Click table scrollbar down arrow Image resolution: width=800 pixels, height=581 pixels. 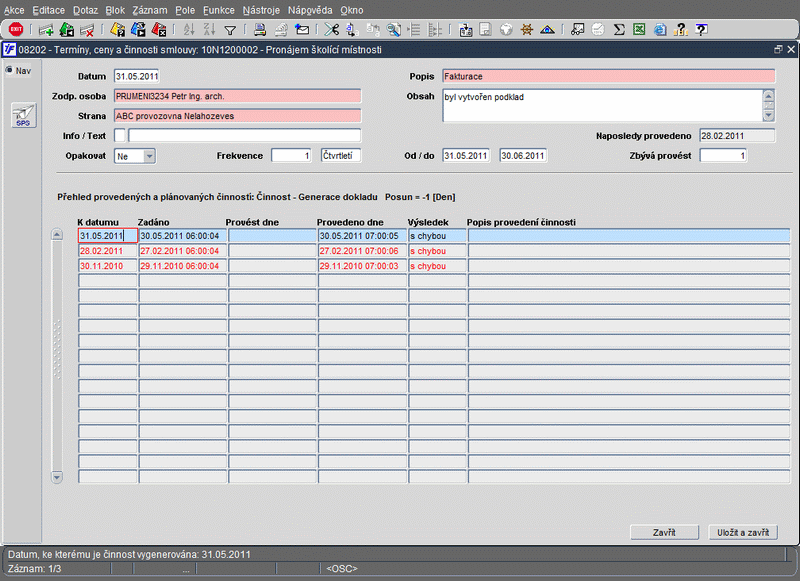click(x=57, y=477)
